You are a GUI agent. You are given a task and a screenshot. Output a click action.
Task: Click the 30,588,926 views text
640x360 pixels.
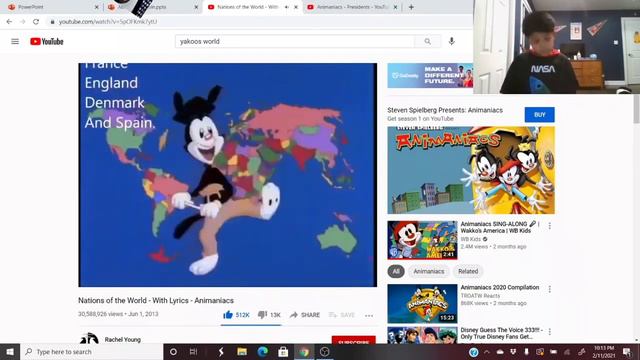tap(100, 314)
